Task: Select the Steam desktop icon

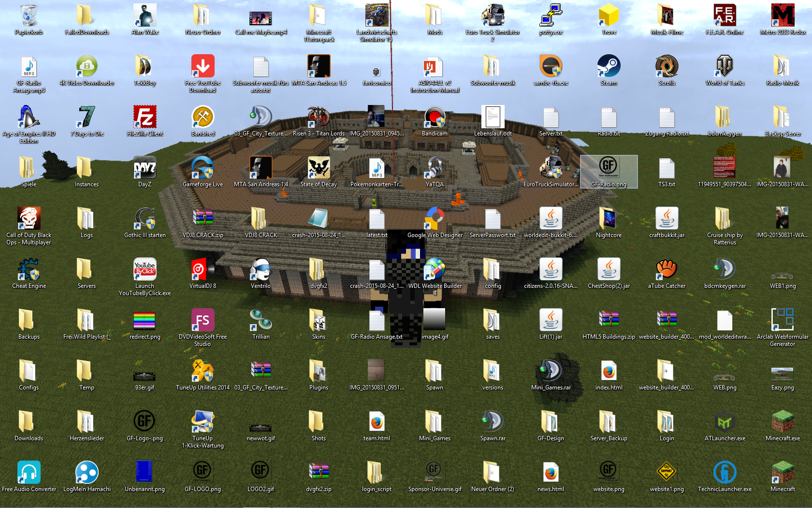Action: pyautogui.click(x=609, y=67)
